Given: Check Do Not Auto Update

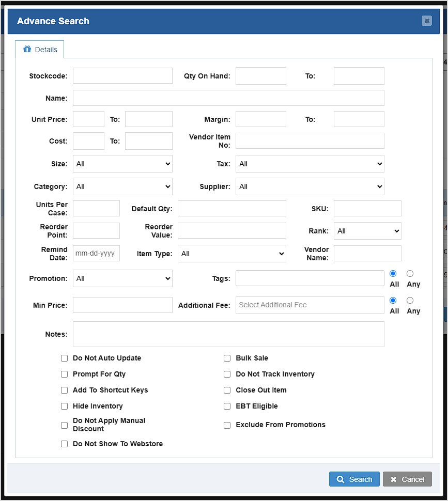Looking at the screenshot, I should [64, 358].
